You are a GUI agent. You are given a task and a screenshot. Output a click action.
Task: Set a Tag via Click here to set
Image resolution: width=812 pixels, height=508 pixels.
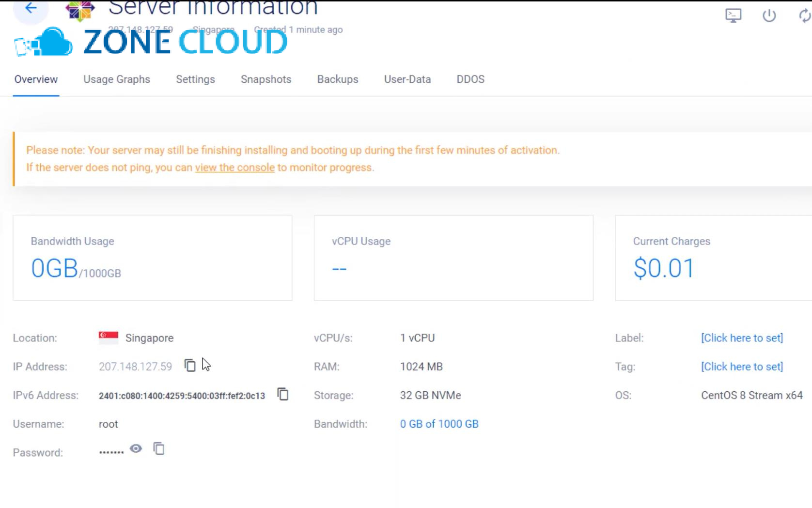point(742,367)
